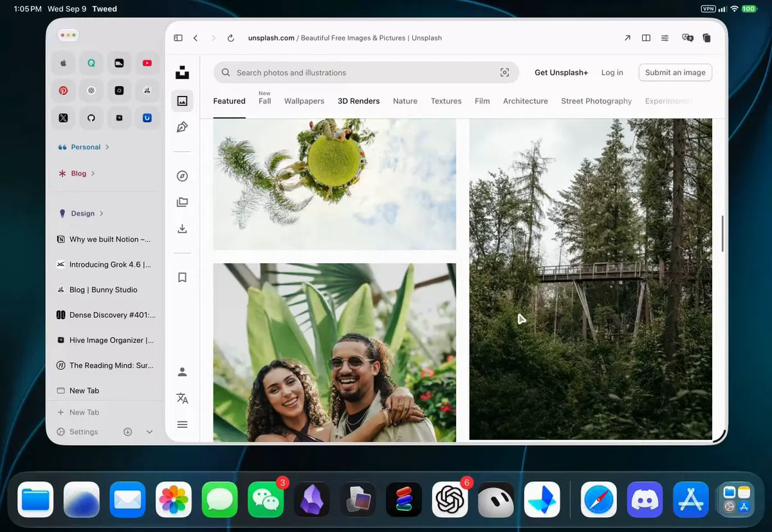
Task: Click the Get Unsplash+ link
Action: click(561, 73)
